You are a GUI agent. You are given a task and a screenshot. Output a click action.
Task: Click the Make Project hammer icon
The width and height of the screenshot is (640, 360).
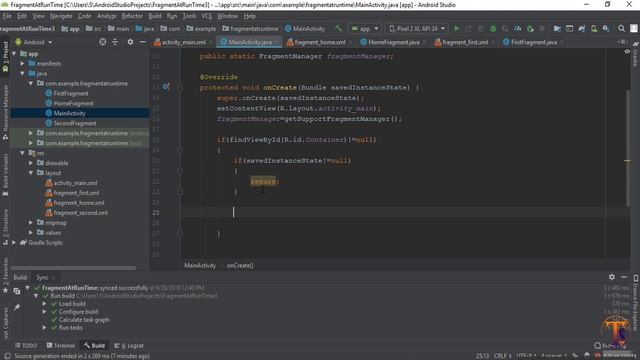coord(338,29)
